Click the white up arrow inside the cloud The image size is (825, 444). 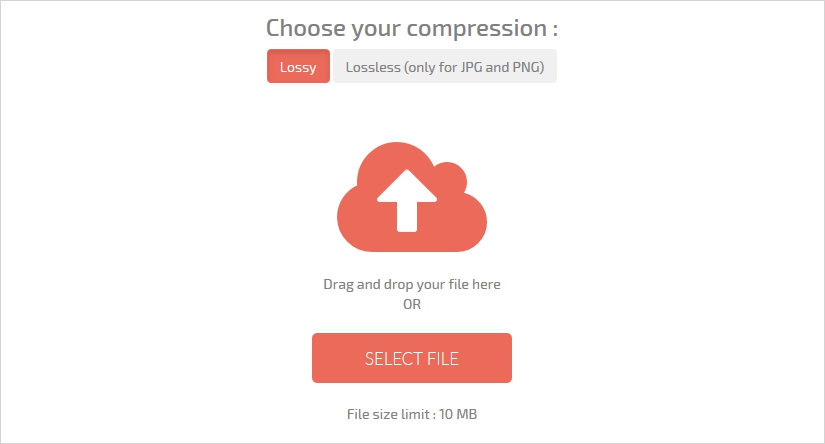(406, 199)
